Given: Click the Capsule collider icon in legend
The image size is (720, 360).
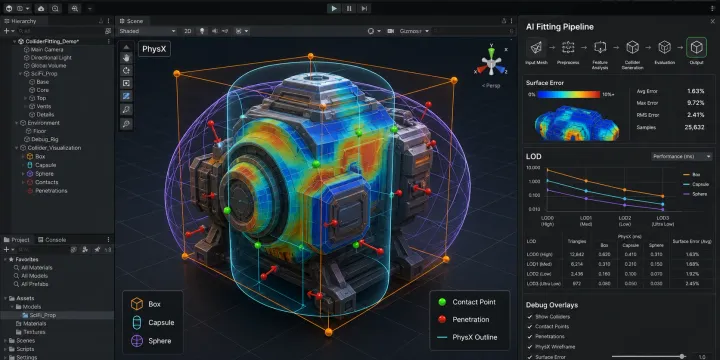Looking at the screenshot, I should tap(137, 322).
